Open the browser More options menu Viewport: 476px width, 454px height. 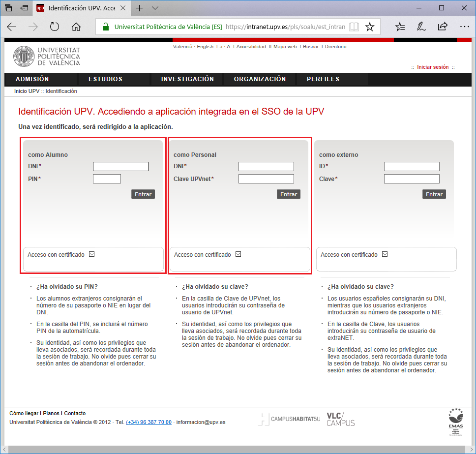pyautogui.click(x=464, y=27)
